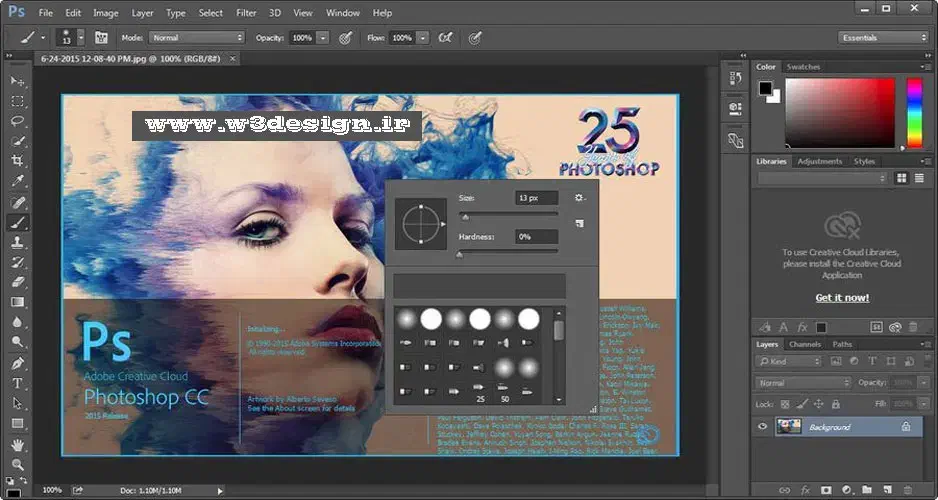Viewport: 938px width, 500px height.
Task: Click the layer style fx icon
Action: [x=805, y=491]
